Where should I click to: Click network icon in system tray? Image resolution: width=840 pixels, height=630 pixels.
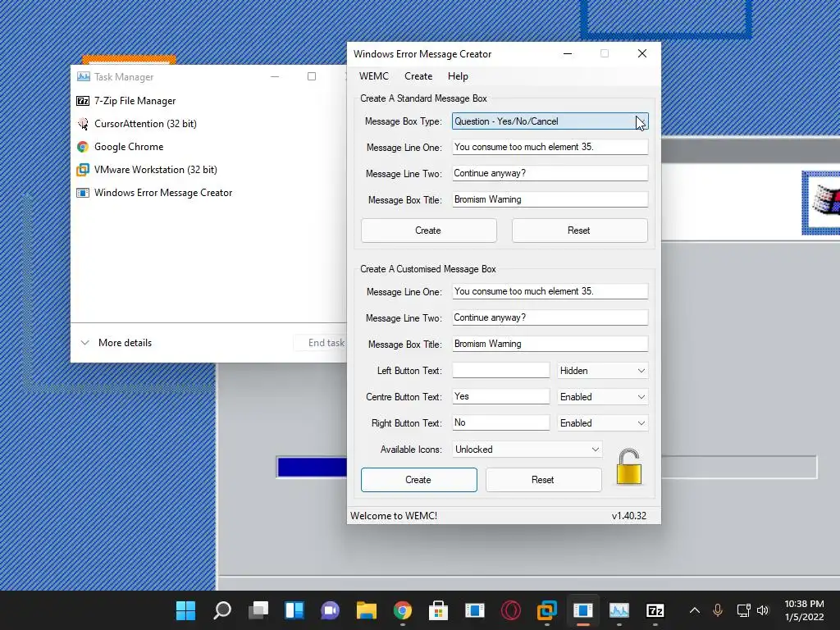pyautogui.click(x=743, y=610)
